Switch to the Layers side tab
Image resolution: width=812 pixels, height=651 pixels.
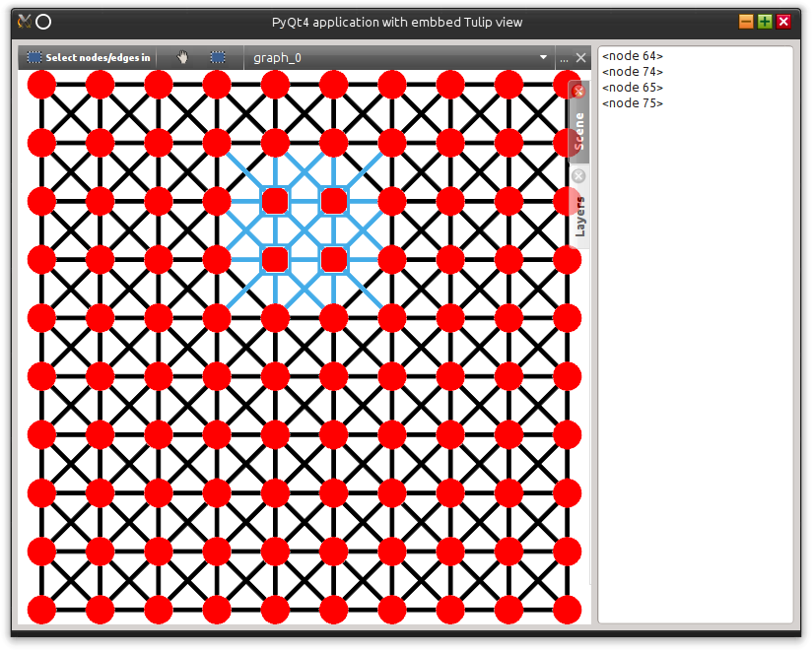tap(579, 216)
